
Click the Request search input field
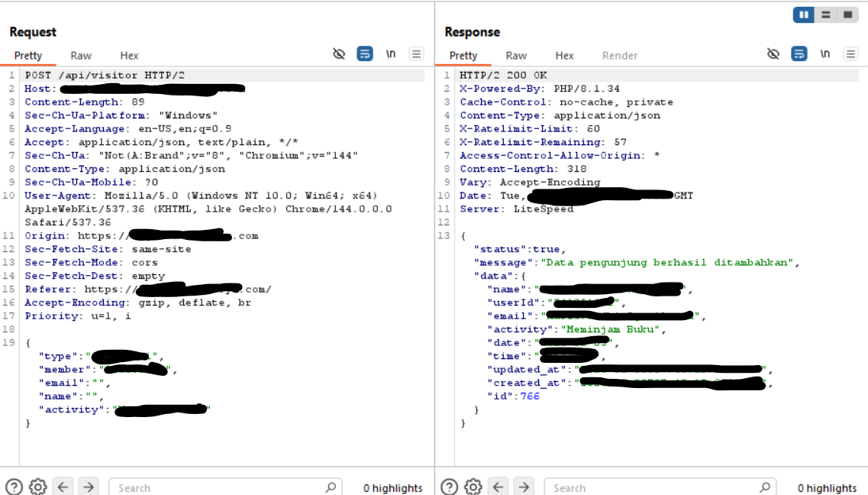click(x=225, y=487)
